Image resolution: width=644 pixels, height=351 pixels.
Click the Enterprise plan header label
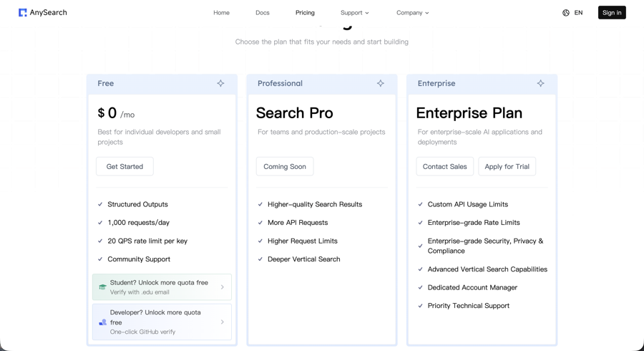coord(436,83)
